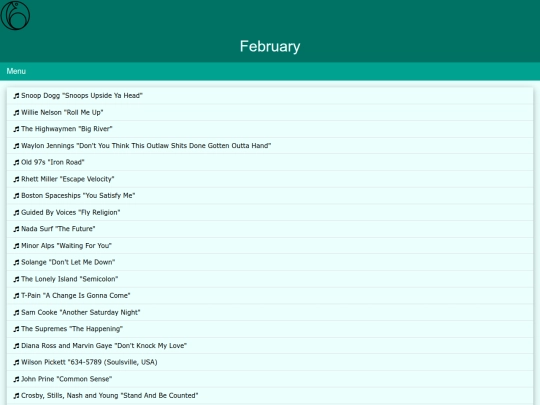Click music note icon beside Wilson Pickett
Image resolution: width=540 pixels, height=405 pixels.
[16, 363]
